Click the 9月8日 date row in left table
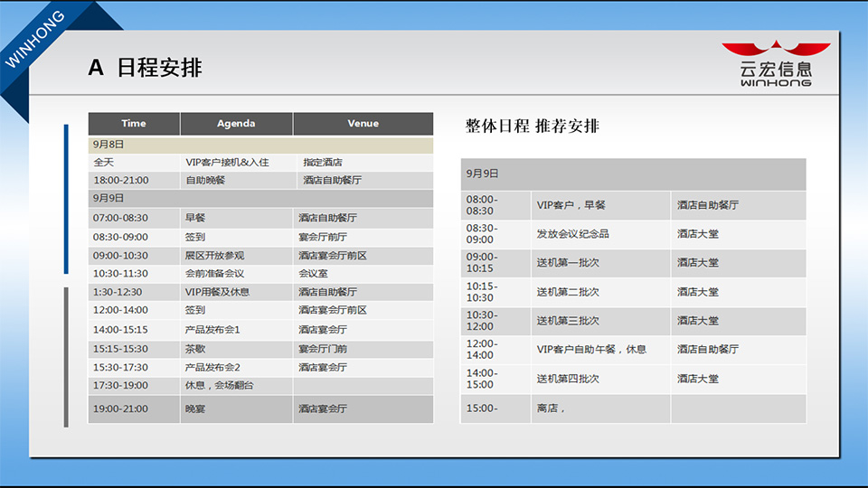This screenshot has width=868, height=488. coord(260,145)
